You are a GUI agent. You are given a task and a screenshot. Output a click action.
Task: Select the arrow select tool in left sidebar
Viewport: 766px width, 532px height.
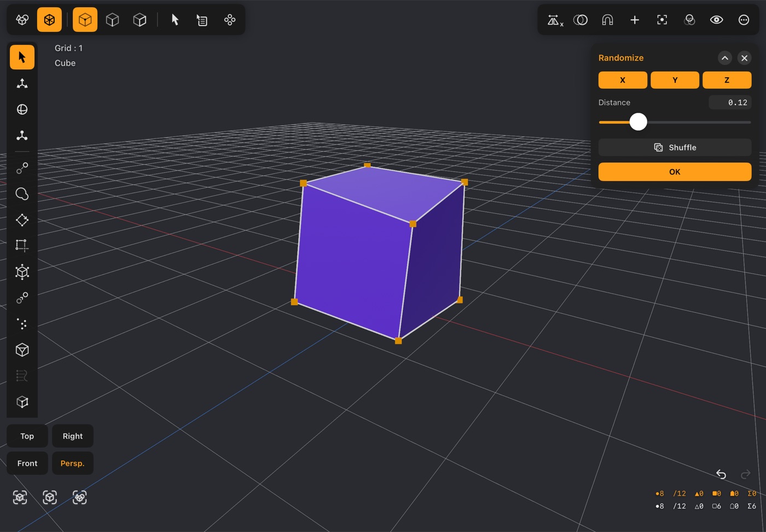coord(22,57)
